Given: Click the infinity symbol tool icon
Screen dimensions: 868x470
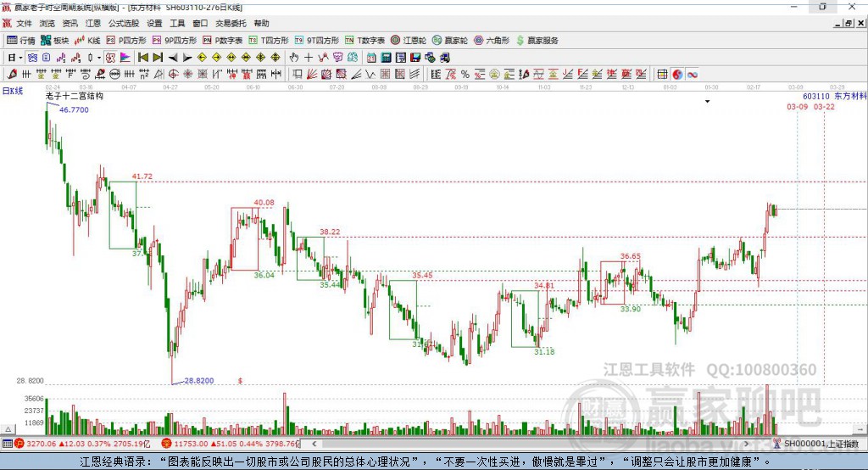Looking at the screenshot, I should coord(692,75).
